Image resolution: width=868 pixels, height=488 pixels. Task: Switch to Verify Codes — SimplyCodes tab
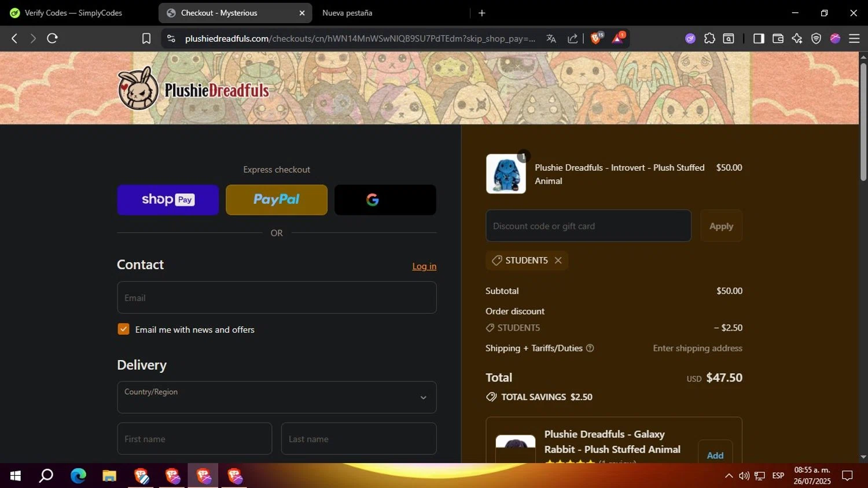(x=73, y=13)
